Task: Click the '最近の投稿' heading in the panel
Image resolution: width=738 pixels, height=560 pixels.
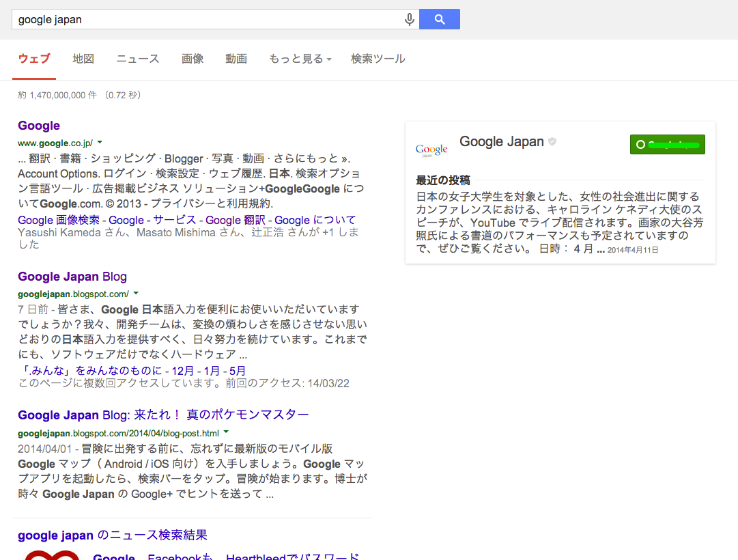Action: [x=443, y=180]
